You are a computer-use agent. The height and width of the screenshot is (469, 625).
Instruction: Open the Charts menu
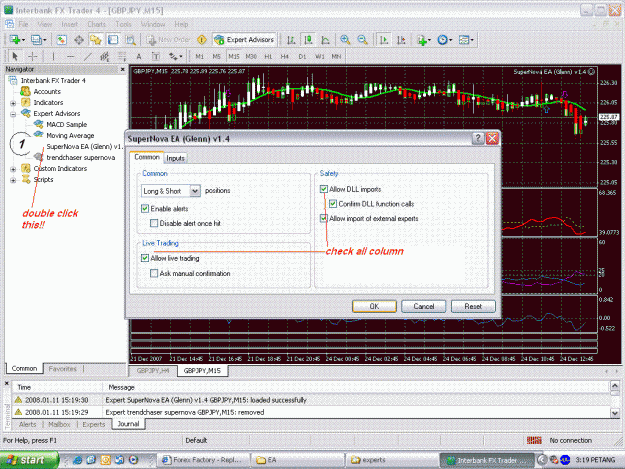(x=96, y=24)
